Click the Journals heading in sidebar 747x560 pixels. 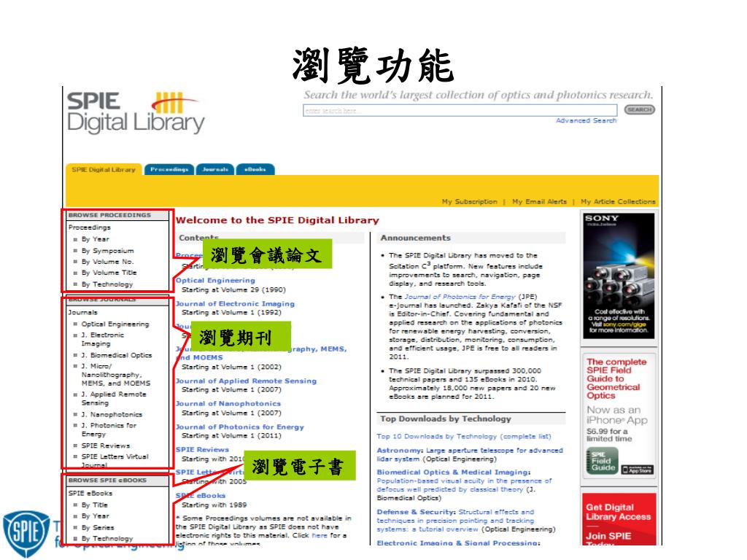click(x=83, y=312)
